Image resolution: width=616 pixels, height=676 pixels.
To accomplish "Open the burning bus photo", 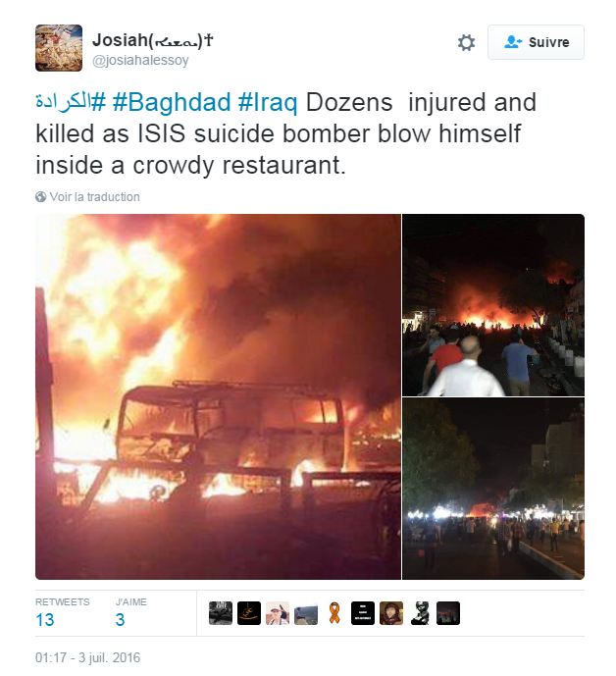I will (218, 396).
